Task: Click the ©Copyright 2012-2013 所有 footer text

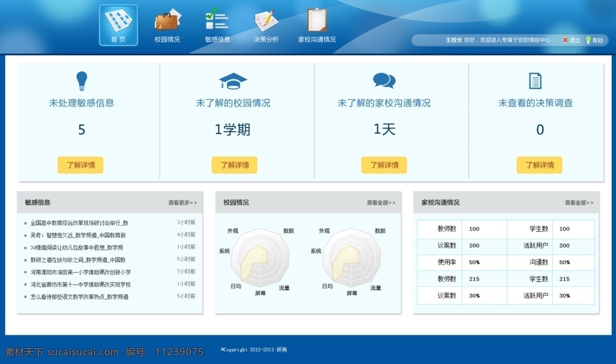Action: pos(254,350)
